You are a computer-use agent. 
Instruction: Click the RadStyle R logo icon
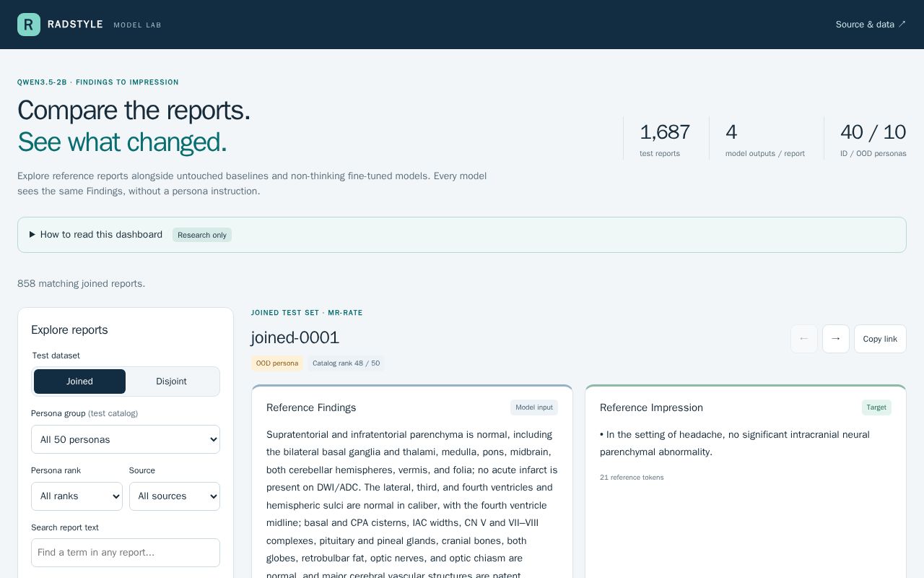coord(29,25)
